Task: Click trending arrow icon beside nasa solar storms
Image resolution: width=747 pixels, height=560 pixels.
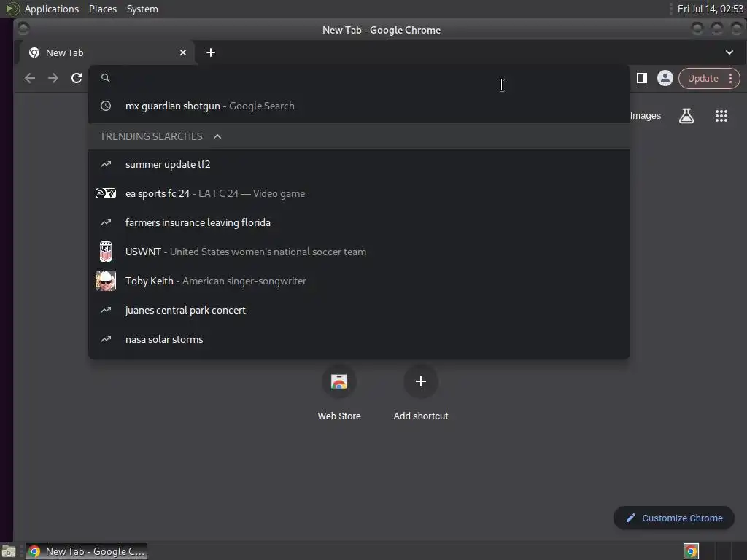Action: coord(106,339)
